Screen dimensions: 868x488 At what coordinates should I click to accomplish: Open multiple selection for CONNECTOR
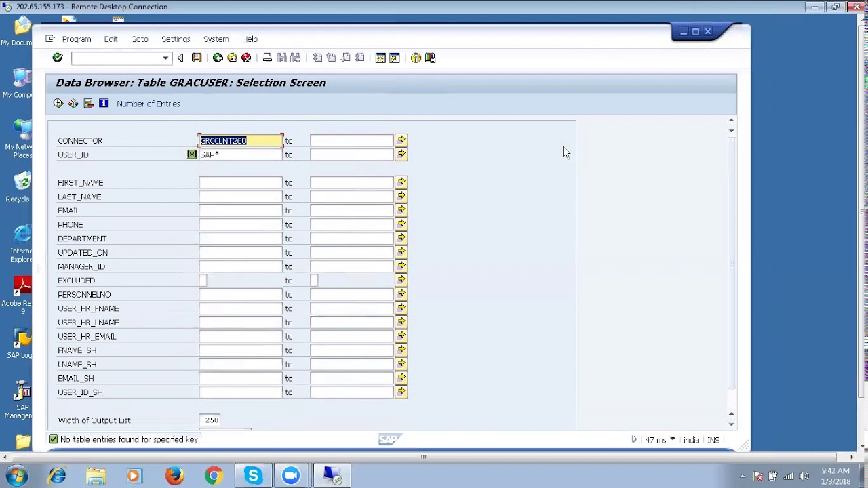pos(401,140)
